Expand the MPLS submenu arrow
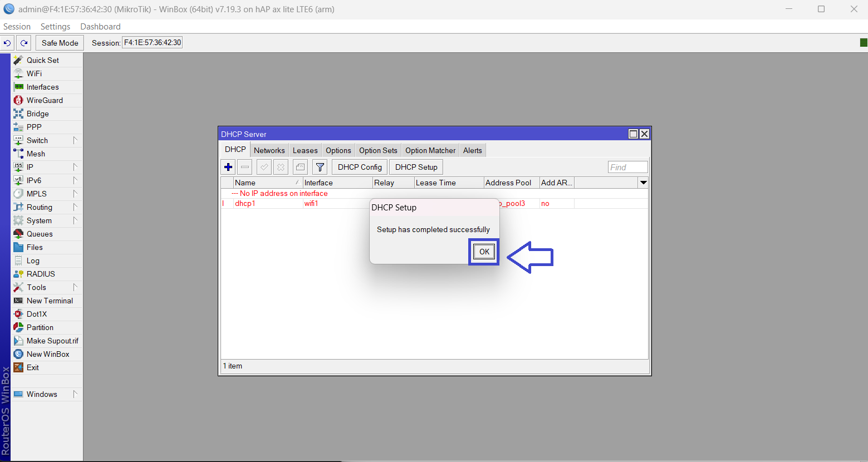The width and height of the screenshot is (868, 462). pyautogui.click(x=75, y=194)
